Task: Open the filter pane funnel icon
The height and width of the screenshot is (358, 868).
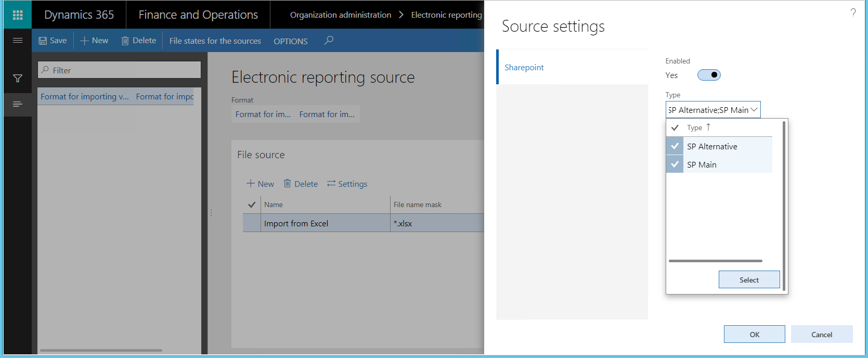Action: click(x=18, y=79)
